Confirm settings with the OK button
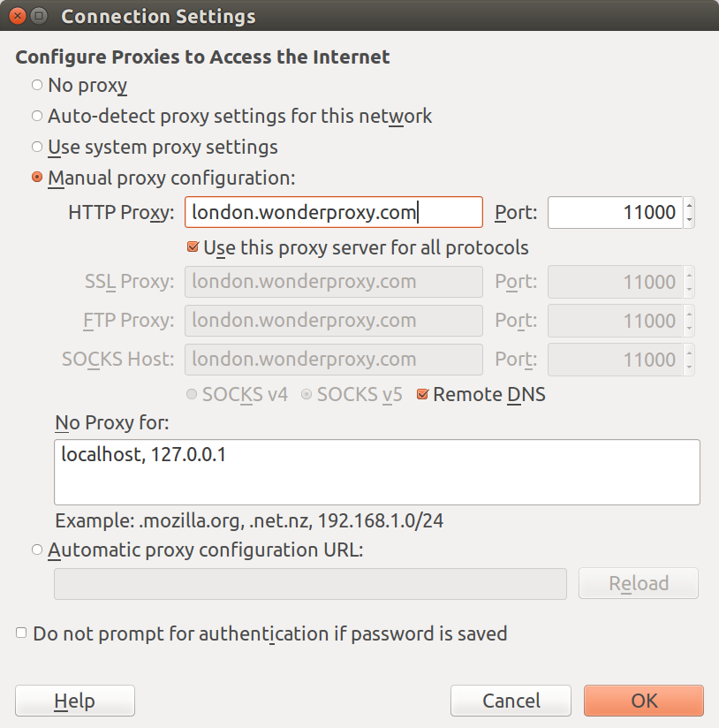The height and width of the screenshot is (728, 719). coord(644,701)
